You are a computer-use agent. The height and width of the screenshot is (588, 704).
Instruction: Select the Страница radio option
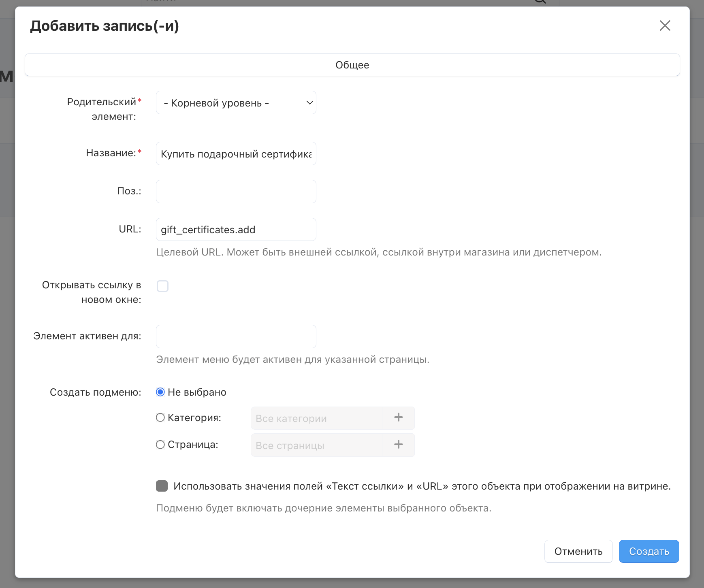tap(160, 445)
